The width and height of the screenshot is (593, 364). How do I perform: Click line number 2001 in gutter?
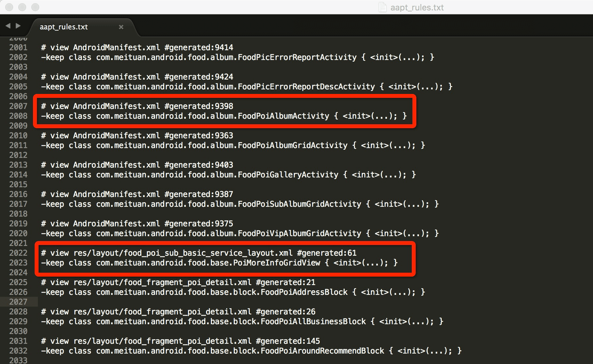point(18,48)
